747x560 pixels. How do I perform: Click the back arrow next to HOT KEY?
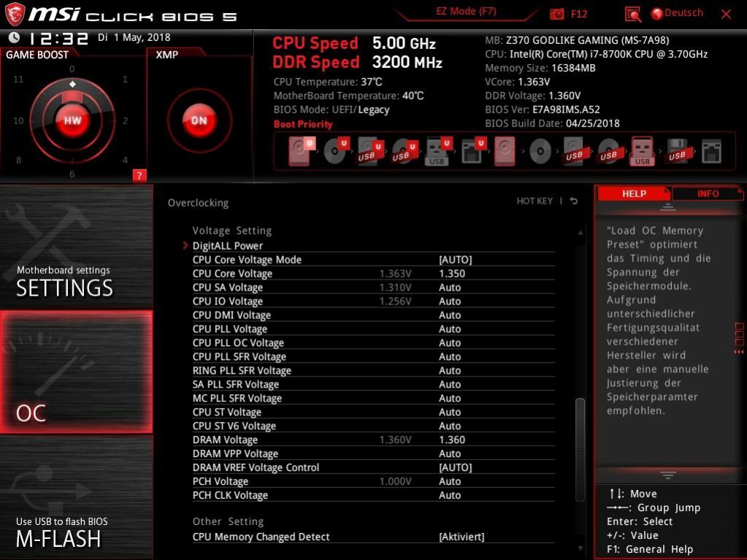click(x=574, y=201)
